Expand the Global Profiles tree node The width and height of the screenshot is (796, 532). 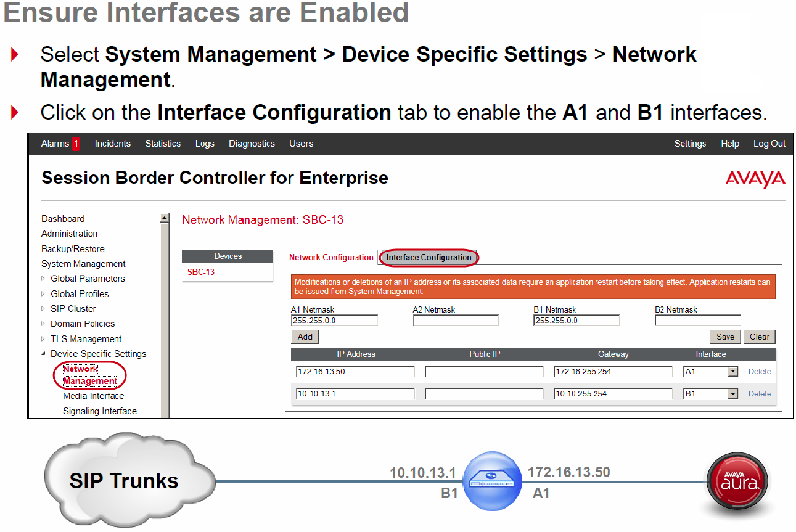point(43,294)
